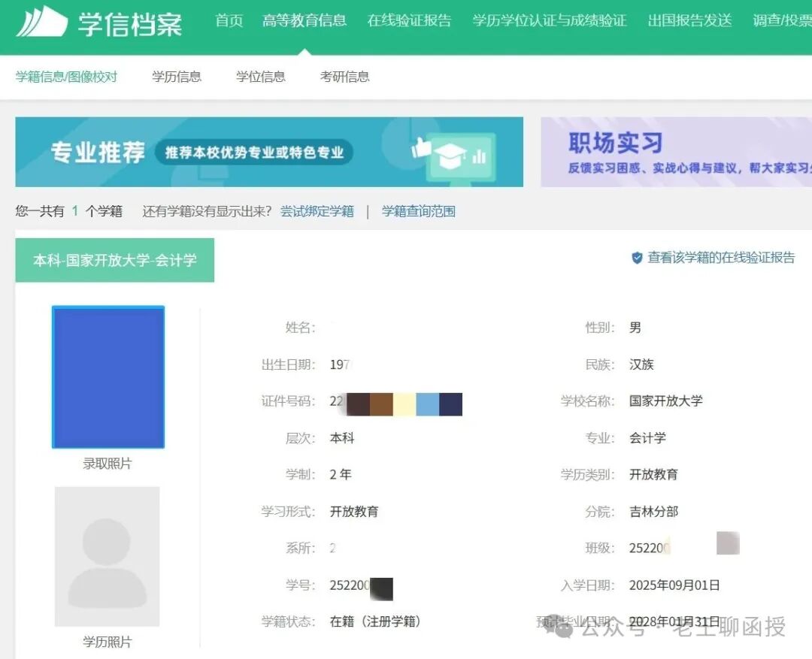Select 出国报告发送 in the nav bar
The width and height of the screenshot is (812, 659).
tap(689, 20)
